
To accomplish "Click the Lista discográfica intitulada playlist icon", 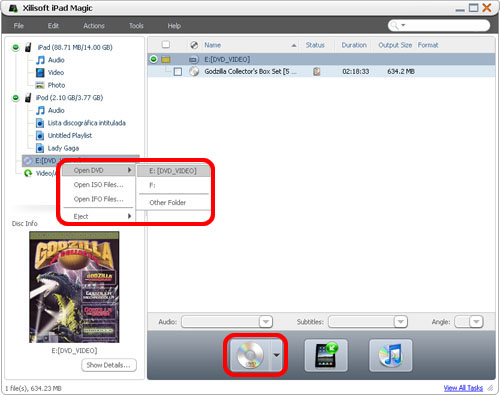I will tap(40, 123).
